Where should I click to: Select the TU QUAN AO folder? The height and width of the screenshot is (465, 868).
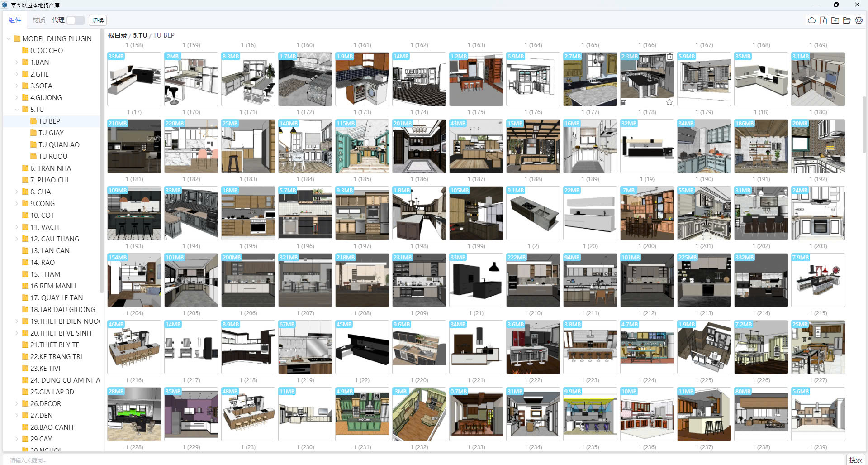pyautogui.click(x=59, y=145)
